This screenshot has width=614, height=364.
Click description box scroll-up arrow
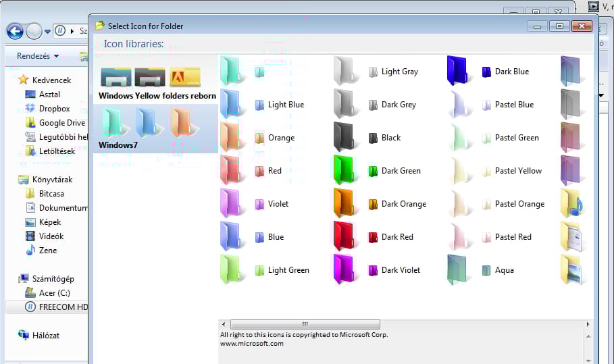click(588, 336)
